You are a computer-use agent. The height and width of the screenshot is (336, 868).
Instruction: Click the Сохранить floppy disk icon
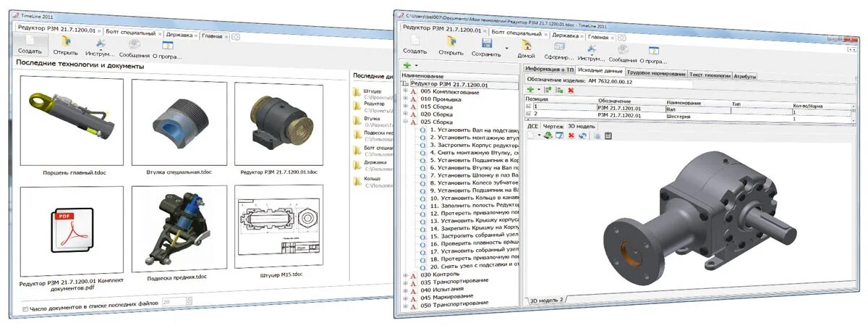[x=486, y=43]
